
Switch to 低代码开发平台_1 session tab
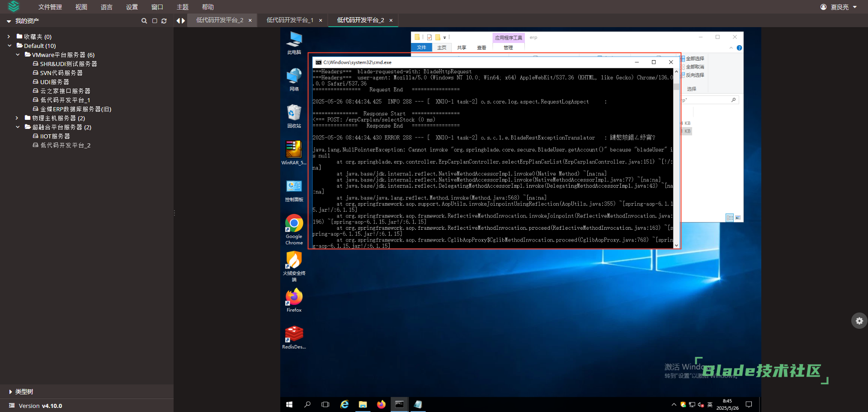point(290,20)
